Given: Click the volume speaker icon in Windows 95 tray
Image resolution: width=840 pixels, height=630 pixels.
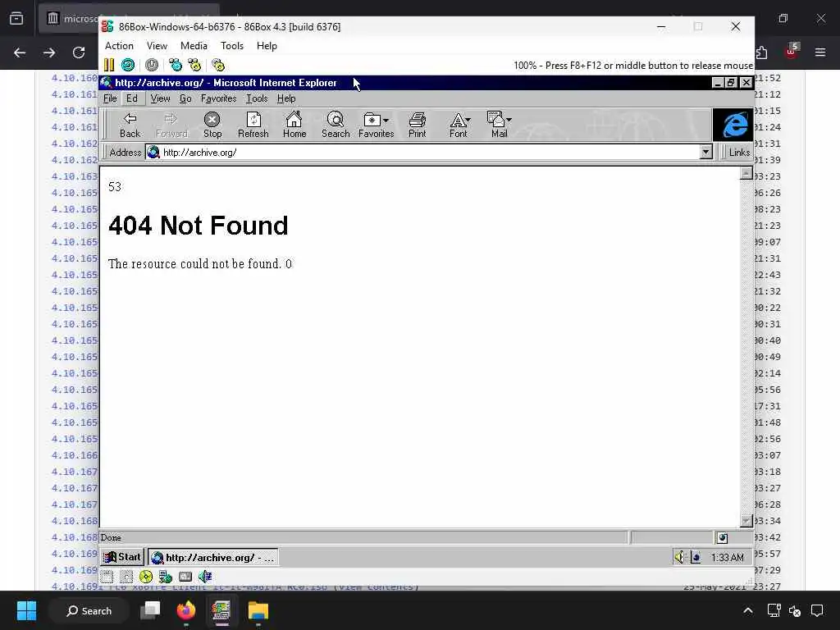Looking at the screenshot, I should point(679,557).
